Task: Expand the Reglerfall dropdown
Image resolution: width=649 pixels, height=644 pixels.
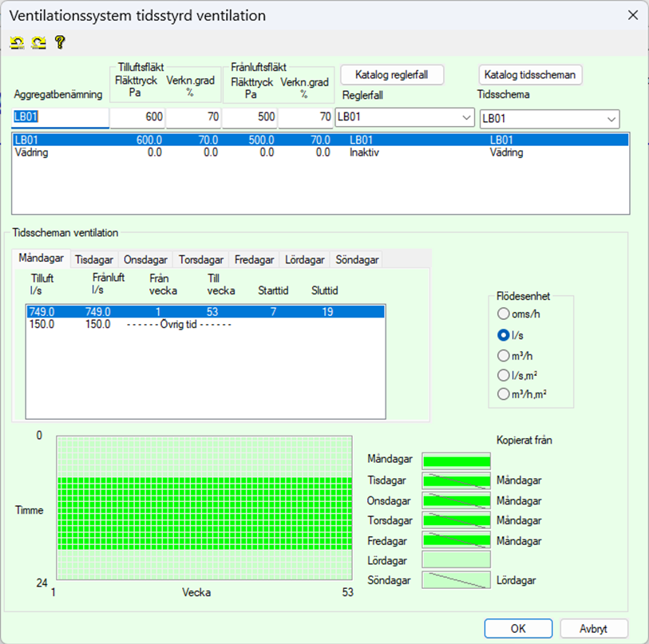Action: click(x=465, y=118)
